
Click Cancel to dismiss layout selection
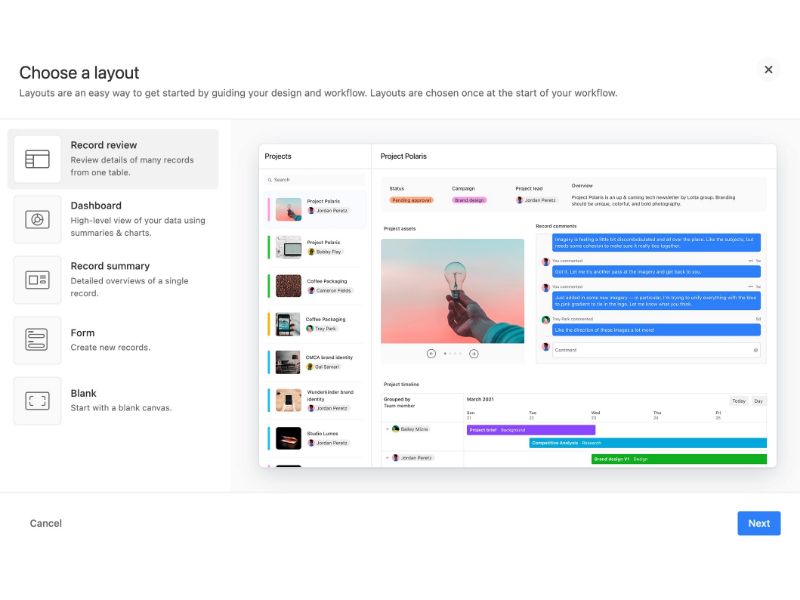pyautogui.click(x=46, y=523)
